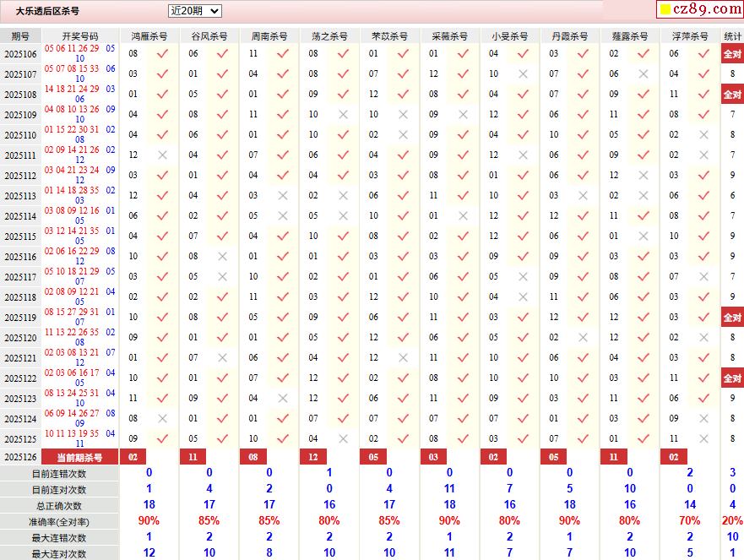This screenshot has width=744, height=560.
Task: Click the 全对 badge in row 2025122
Action: click(732, 378)
